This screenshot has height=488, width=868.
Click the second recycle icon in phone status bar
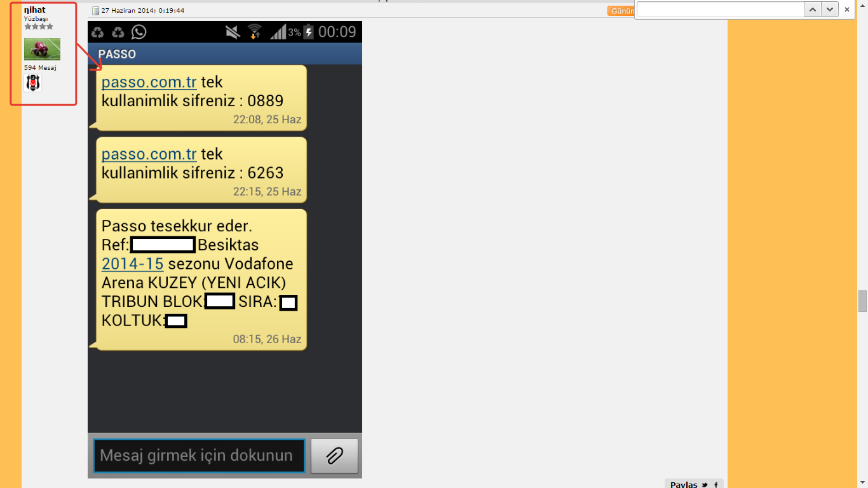coord(118,32)
